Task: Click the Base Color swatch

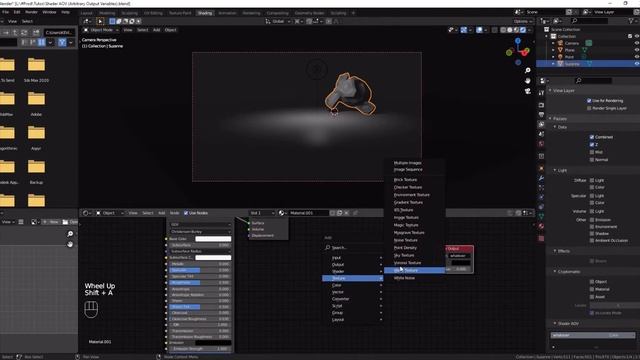Action: click(x=213, y=239)
